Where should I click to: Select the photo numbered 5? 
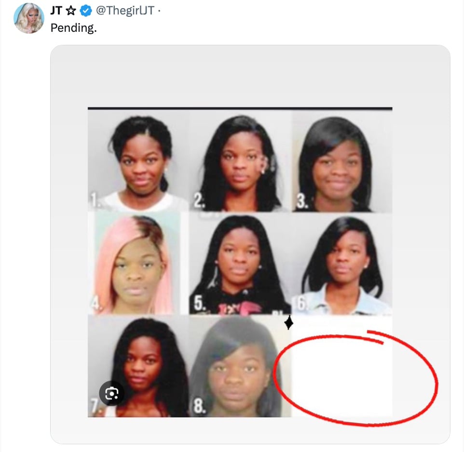pos(240,263)
